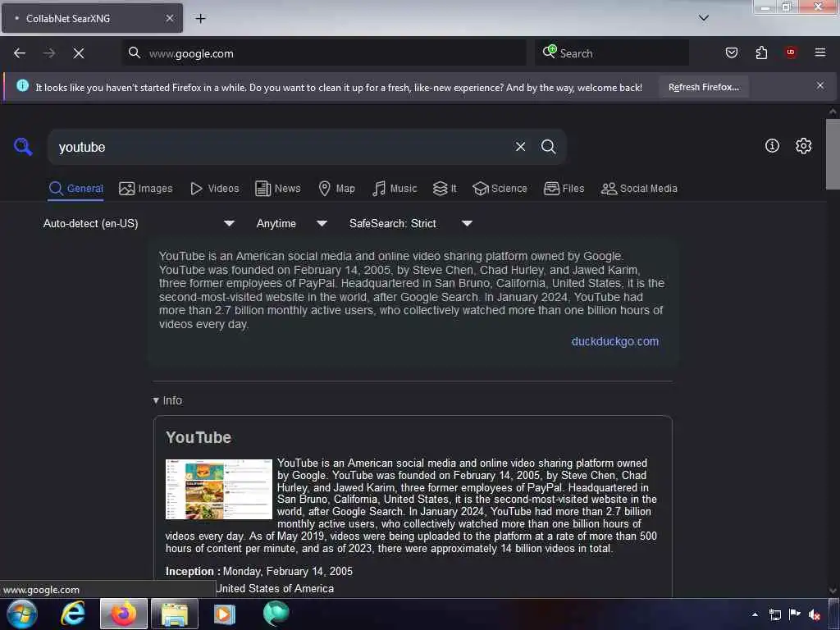The width and height of the screenshot is (840, 630).
Task: Open the Firefox hamburger menu
Action: pyautogui.click(x=819, y=52)
